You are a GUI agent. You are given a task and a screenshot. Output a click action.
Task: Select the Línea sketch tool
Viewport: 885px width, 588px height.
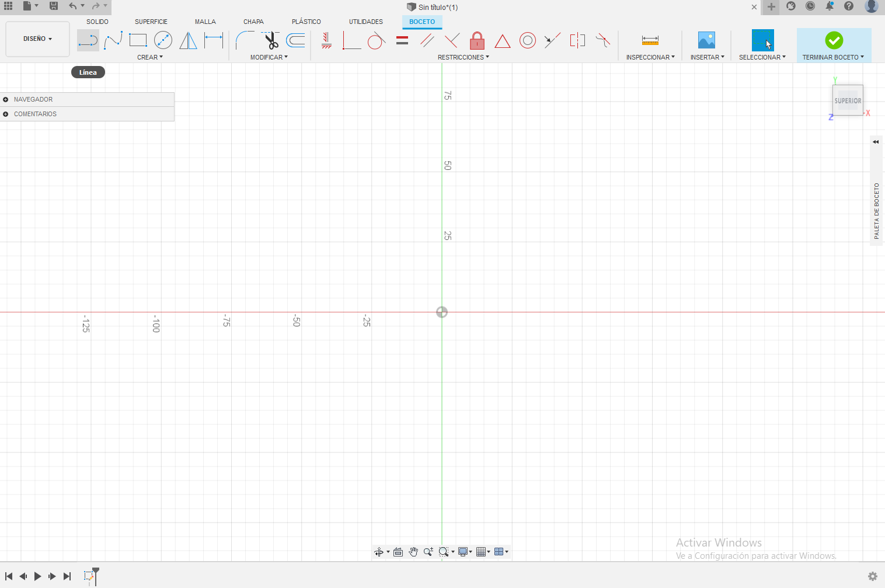pyautogui.click(x=88, y=40)
